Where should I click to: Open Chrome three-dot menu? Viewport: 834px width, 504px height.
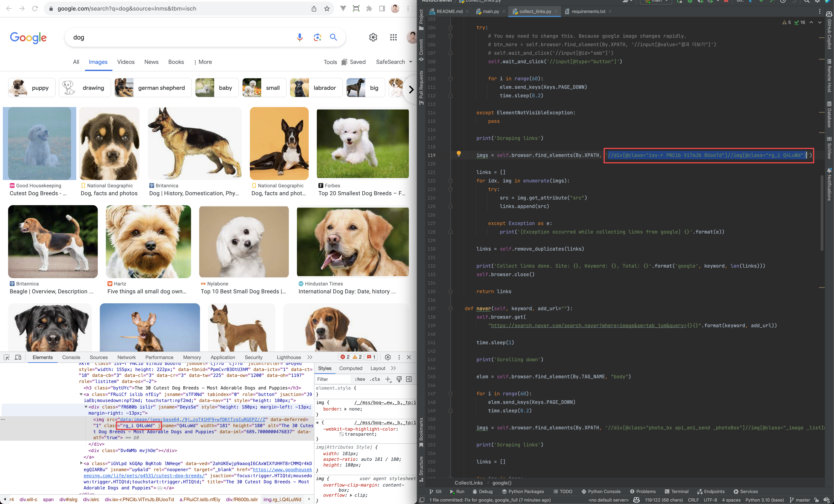pos(408,9)
